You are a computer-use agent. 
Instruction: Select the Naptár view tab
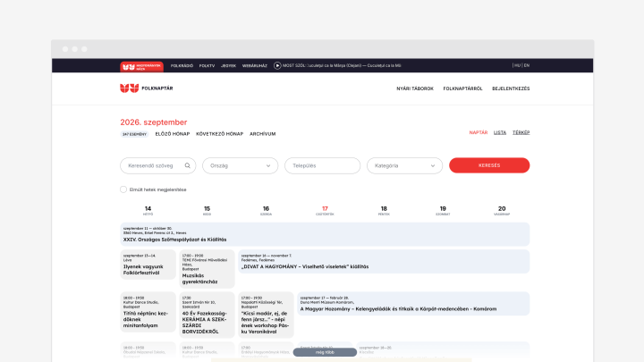coord(478,132)
